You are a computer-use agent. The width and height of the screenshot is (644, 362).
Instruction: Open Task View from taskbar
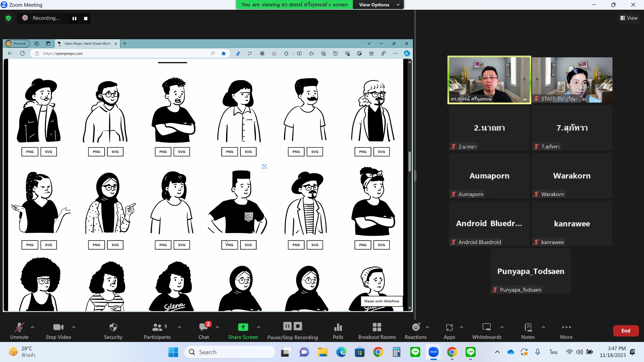285,352
